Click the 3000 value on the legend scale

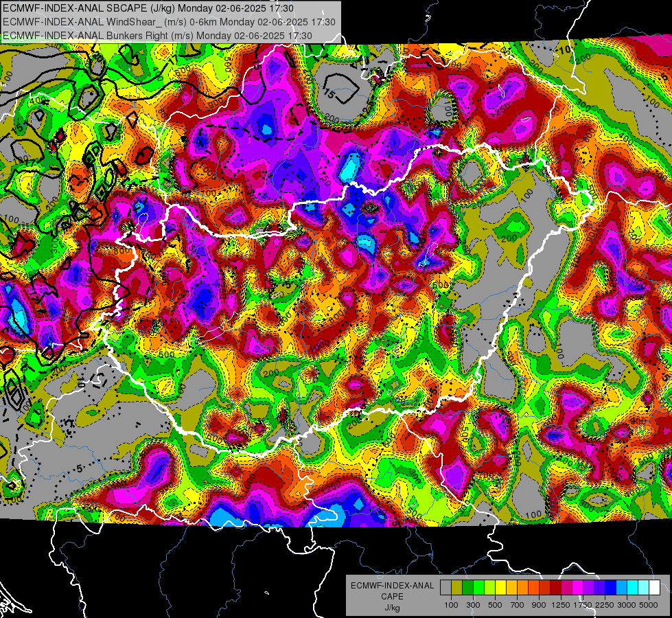tap(627, 605)
